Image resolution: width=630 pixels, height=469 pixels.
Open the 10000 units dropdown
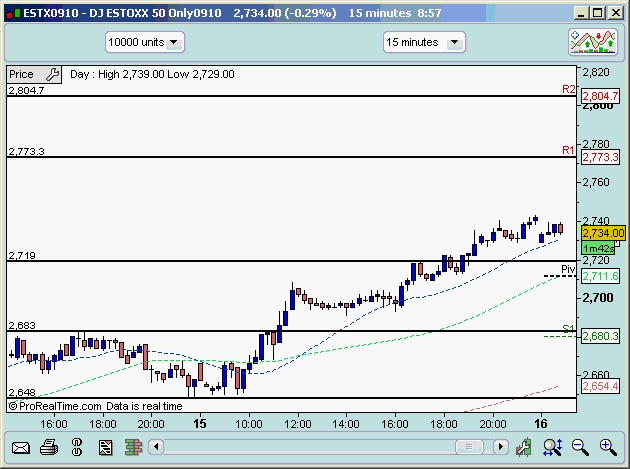tap(145, 42)
